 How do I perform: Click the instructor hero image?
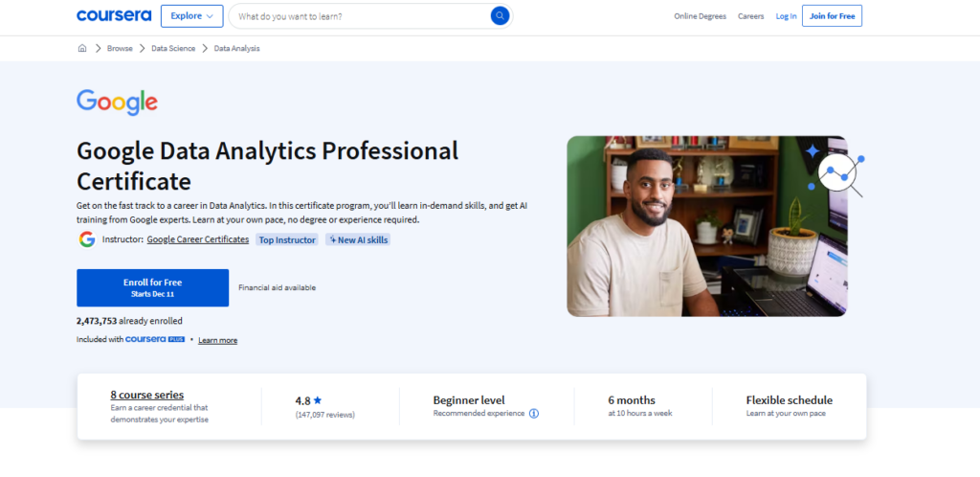[707, 226]
